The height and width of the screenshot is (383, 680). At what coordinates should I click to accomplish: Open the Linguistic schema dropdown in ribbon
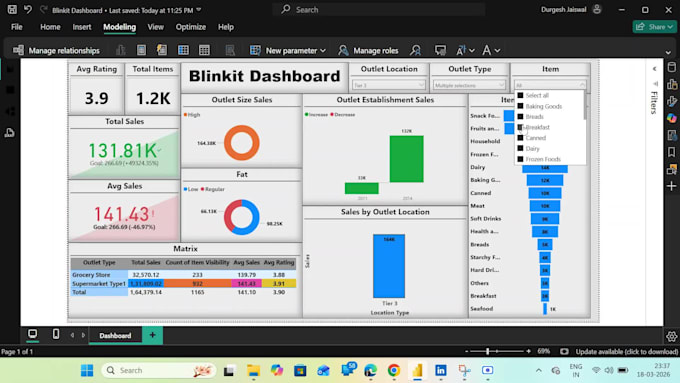click(491, 50)
